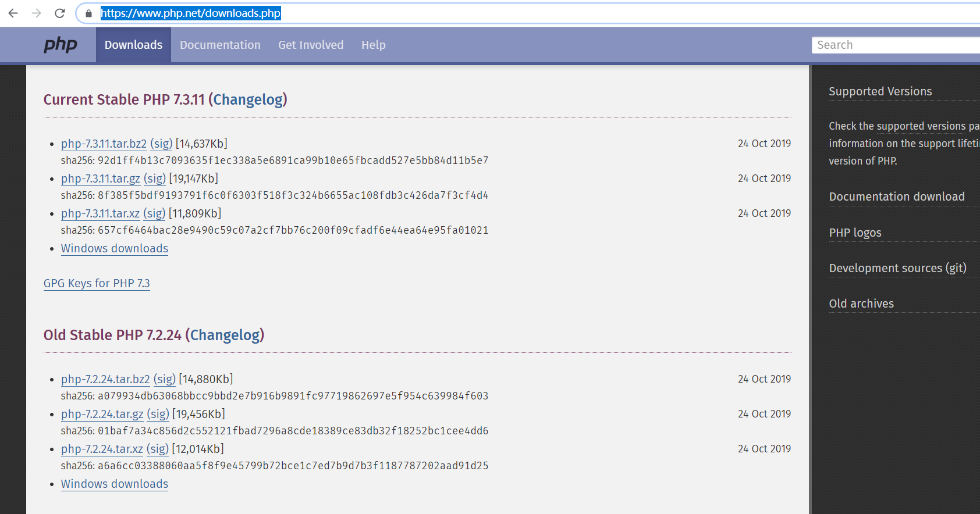Viewport: 980px width, 514px height.
Task: Click sha256 hash starting 657cf6464bac
Action: pos(293,230)
